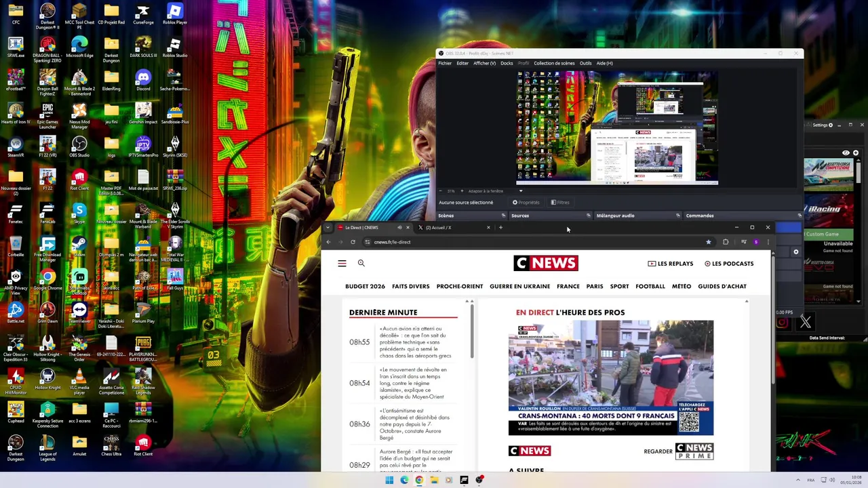
Task: Open the League of Legends shortcut
Action: point(47,446)
